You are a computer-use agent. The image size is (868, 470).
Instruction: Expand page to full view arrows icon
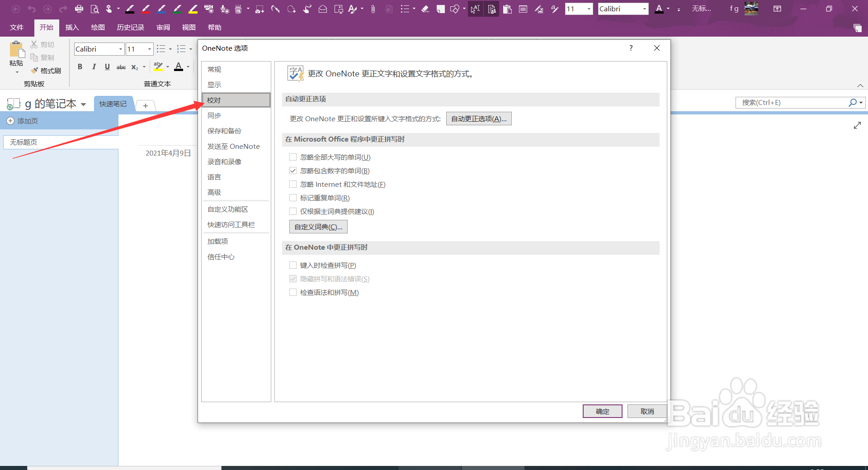click(857, 125)
